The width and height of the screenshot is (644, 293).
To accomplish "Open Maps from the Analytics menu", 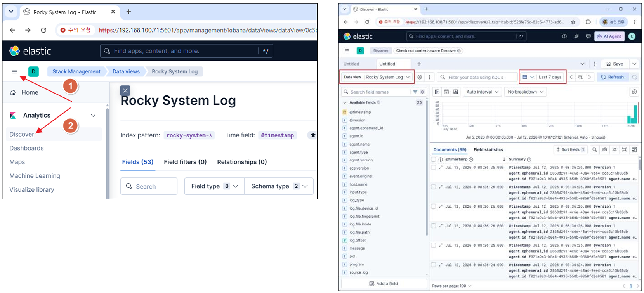I will tap(17, 162).
